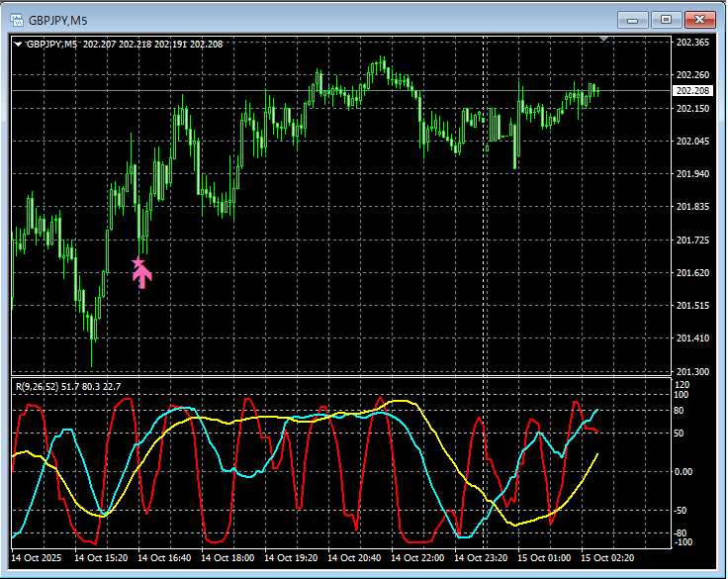Click the 202.045 price scale label
The height and width of the screenshot is (579, 728).
pos(692,141)
